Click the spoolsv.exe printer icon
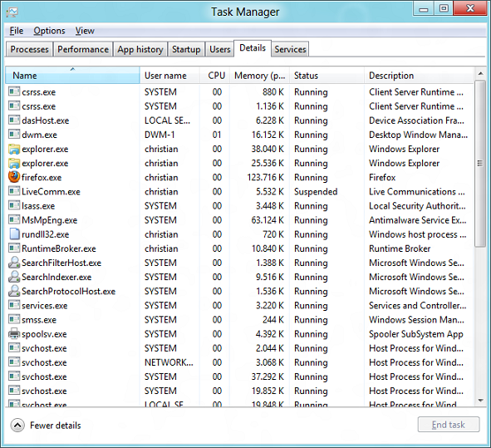Viewport: 491px width, 448px height. (14, 333)
